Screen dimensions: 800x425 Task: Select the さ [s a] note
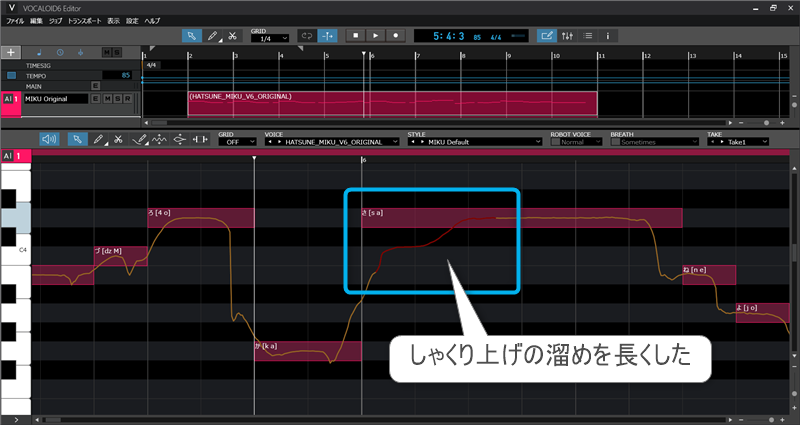[521, 218]
